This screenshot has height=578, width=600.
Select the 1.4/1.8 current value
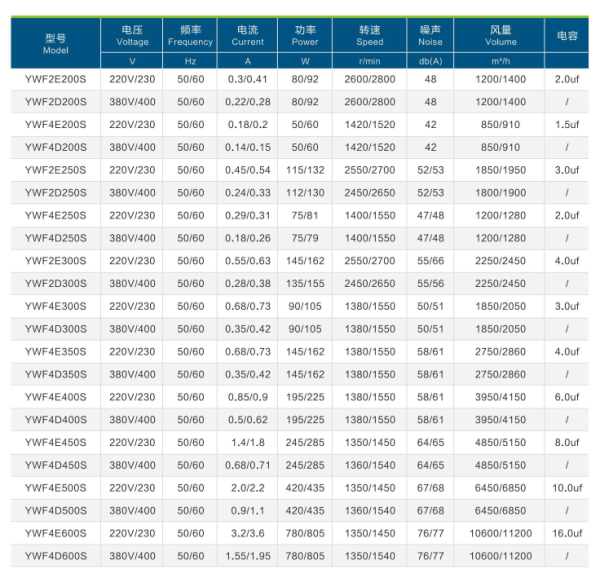248,442
